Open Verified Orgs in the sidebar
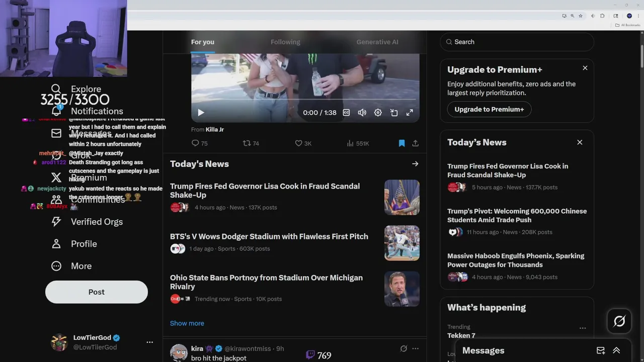 coord(87,222)
